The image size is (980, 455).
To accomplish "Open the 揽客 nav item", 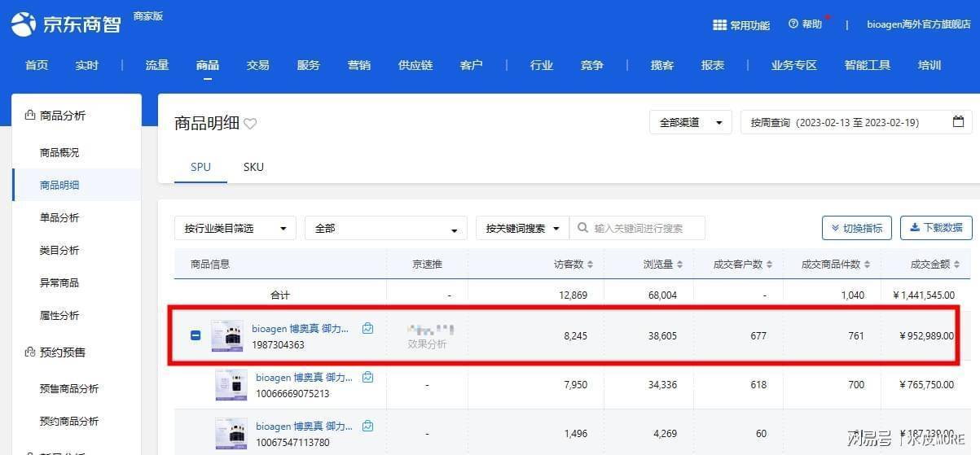I will pos(662,65).
